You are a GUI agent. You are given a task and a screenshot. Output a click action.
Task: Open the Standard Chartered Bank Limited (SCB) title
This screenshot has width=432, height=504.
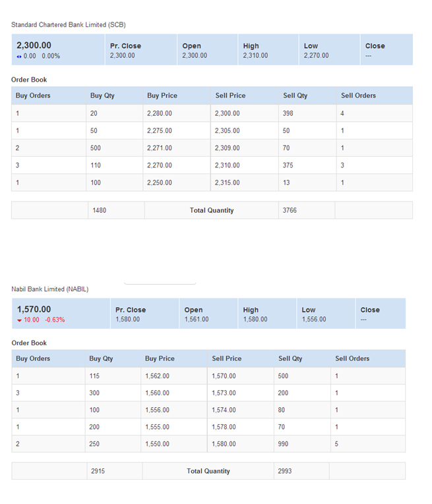coord(68,24)
